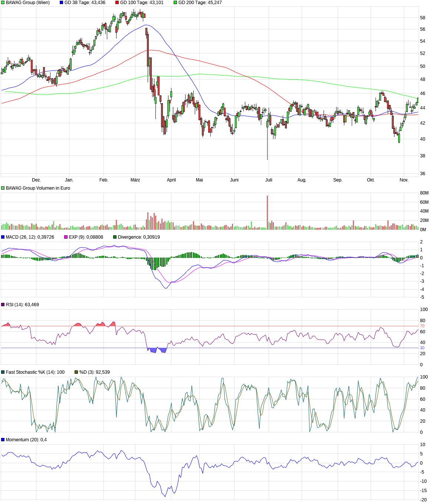436x504 pixels.
Task: Select the März label on the time axis
Action: [x=135, y=180]
